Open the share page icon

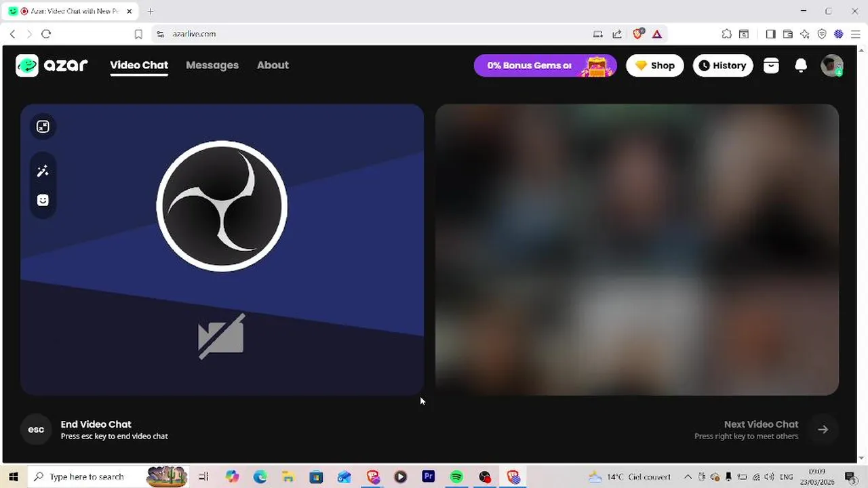tap(617, 34)
